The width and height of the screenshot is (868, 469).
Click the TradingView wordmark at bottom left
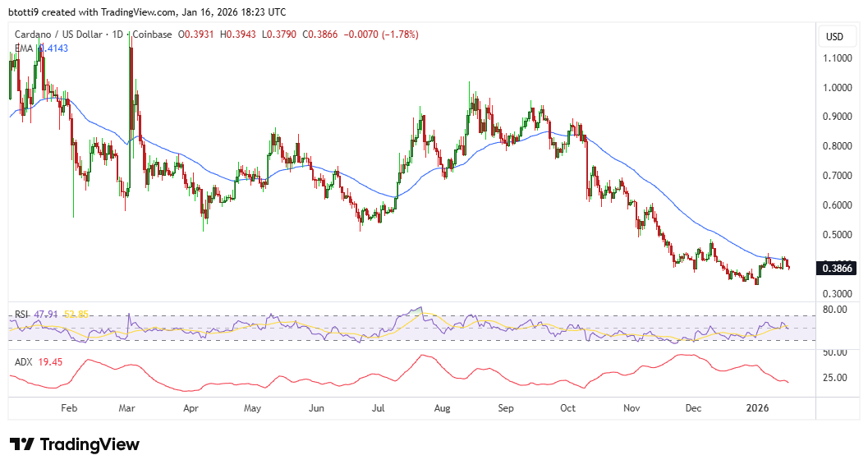pyautogui.click(x=90, y=444)
